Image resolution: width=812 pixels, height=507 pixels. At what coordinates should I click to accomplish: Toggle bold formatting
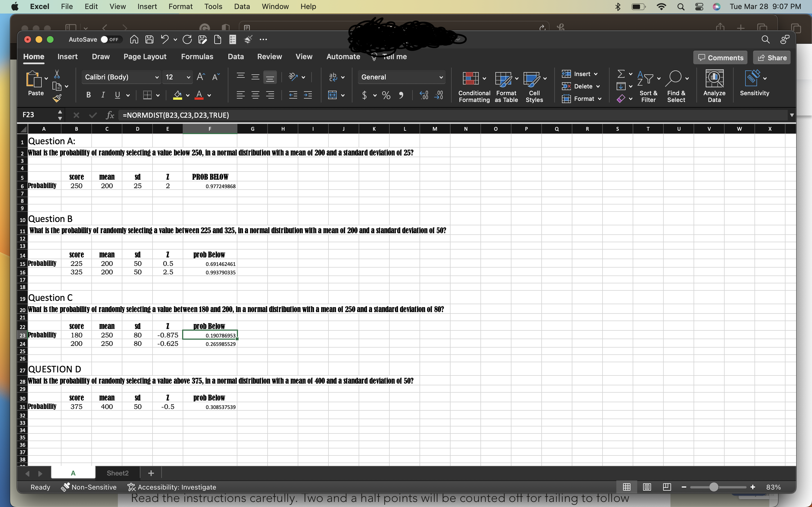pos(88,95)
